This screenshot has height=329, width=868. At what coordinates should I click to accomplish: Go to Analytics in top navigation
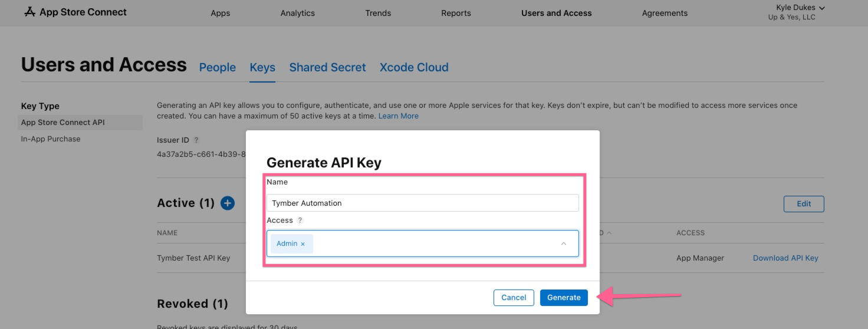297,13
